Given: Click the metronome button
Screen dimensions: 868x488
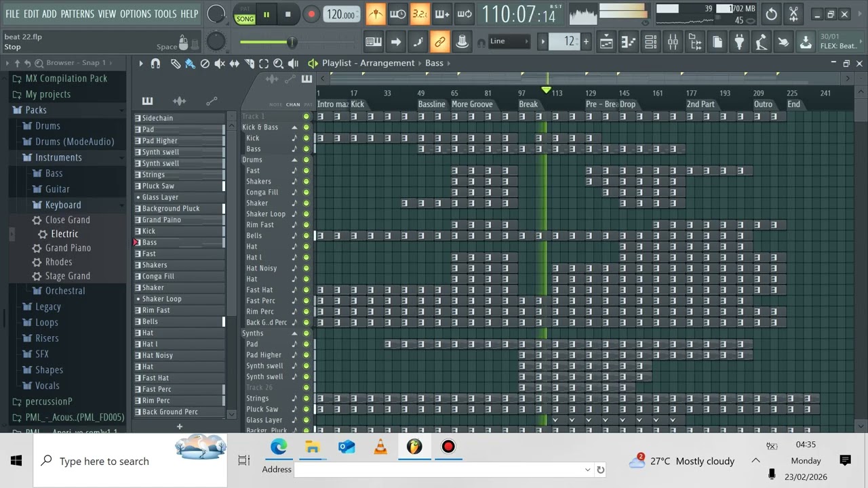Looking at the screenshot, I should point(375,14).
